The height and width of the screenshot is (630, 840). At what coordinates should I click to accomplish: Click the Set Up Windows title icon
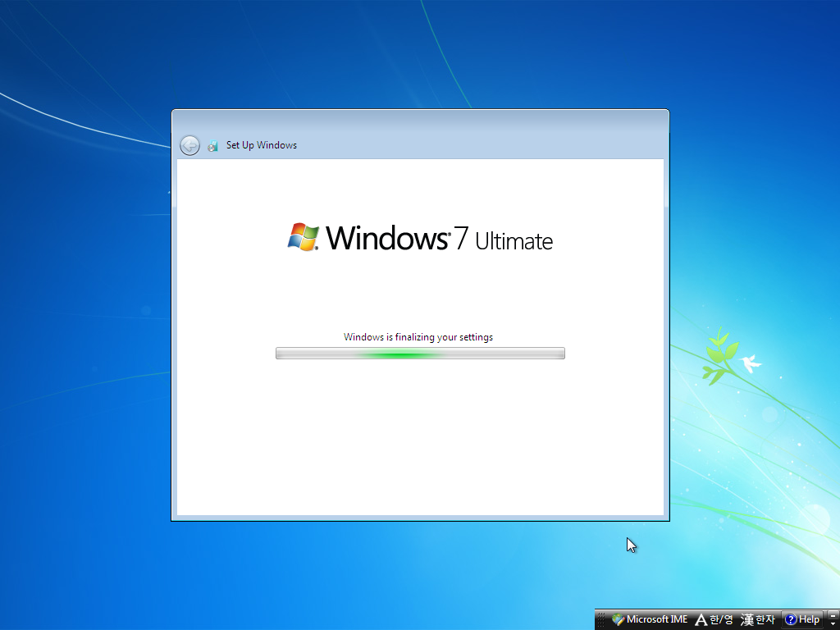pos(212,146)
